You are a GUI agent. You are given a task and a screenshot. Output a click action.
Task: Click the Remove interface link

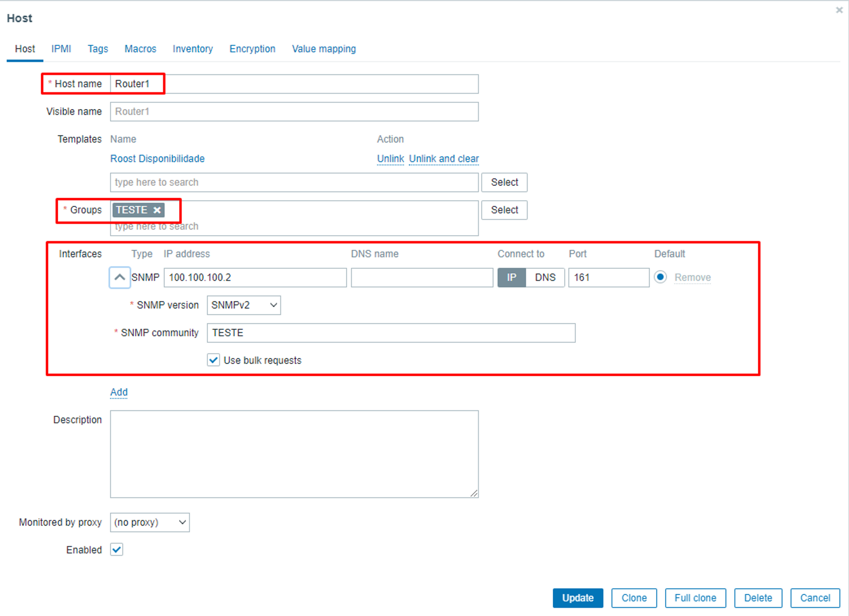coord(692,277)
